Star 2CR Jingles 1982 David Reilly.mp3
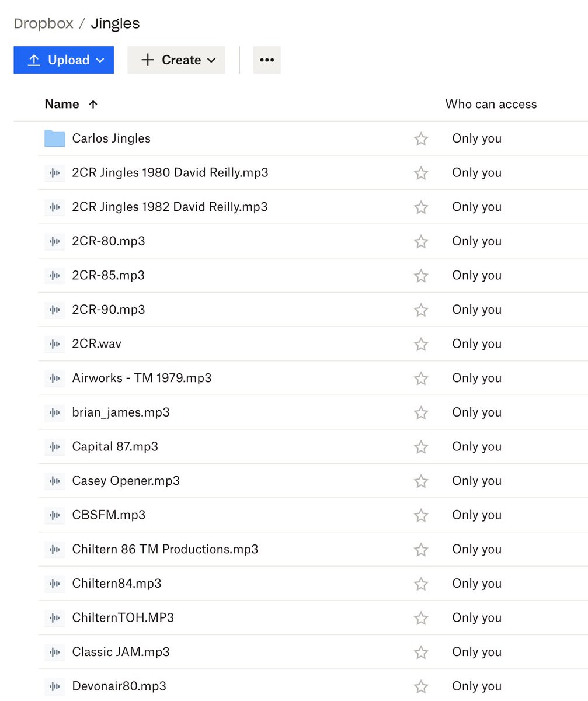Image resolution: width=588 pixels, height=701 pixels. pyautogui.click(x=421, y=207)
